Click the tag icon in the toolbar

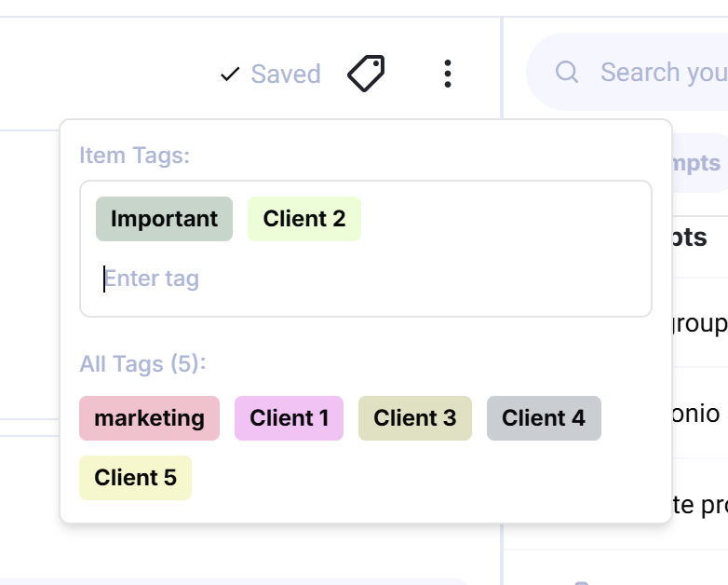[366, 73]
